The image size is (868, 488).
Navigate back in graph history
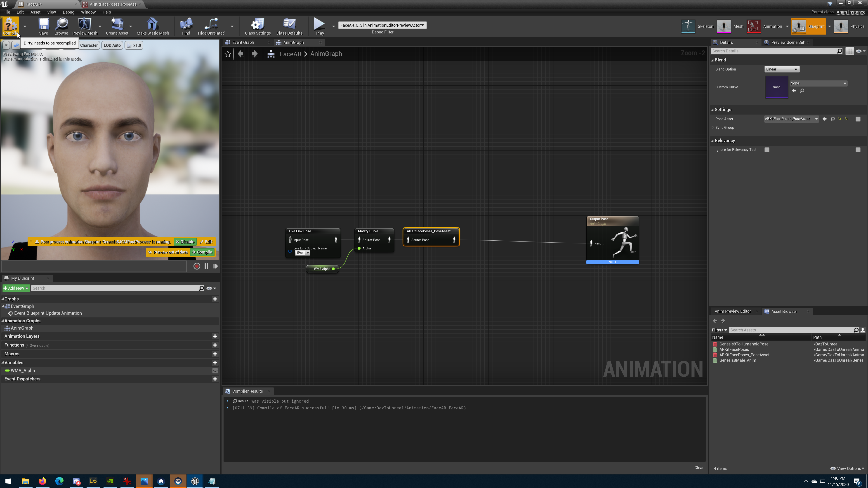241,54
